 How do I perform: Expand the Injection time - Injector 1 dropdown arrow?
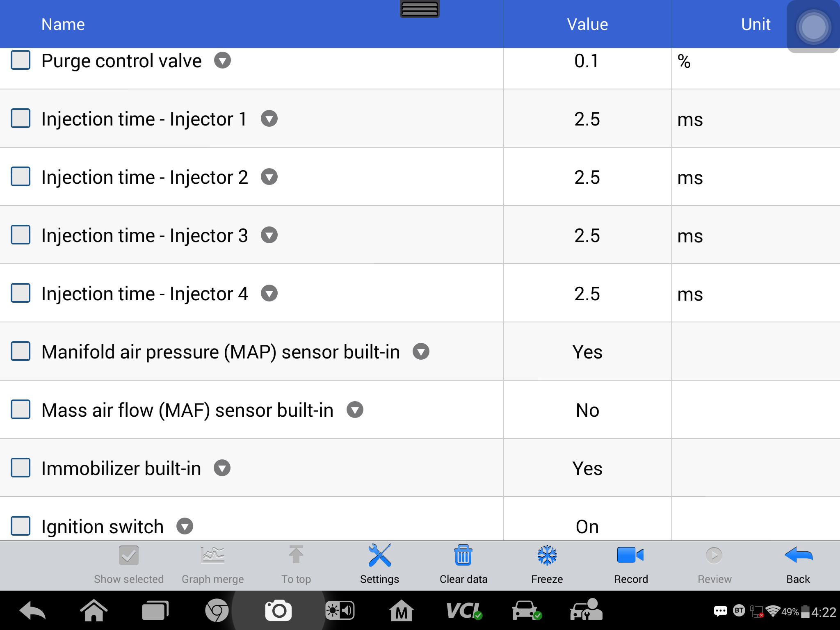coord(269,119)
